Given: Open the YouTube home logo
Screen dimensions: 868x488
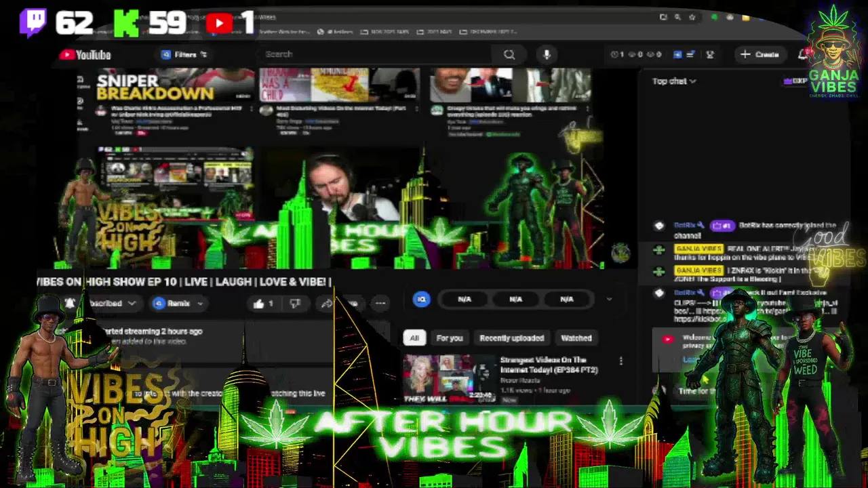Looking at the screenshot, I should [85, 55].
